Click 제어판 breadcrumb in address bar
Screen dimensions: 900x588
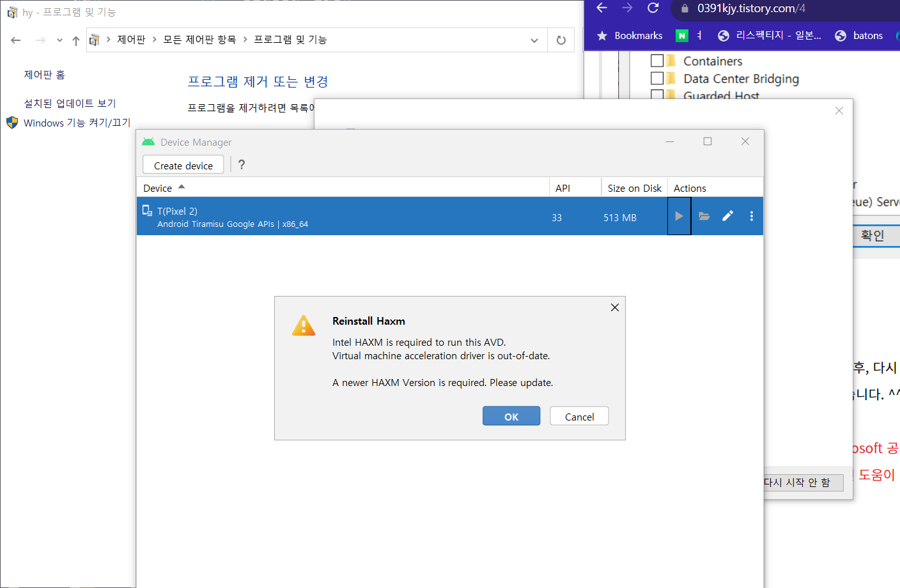coord(131,40)
